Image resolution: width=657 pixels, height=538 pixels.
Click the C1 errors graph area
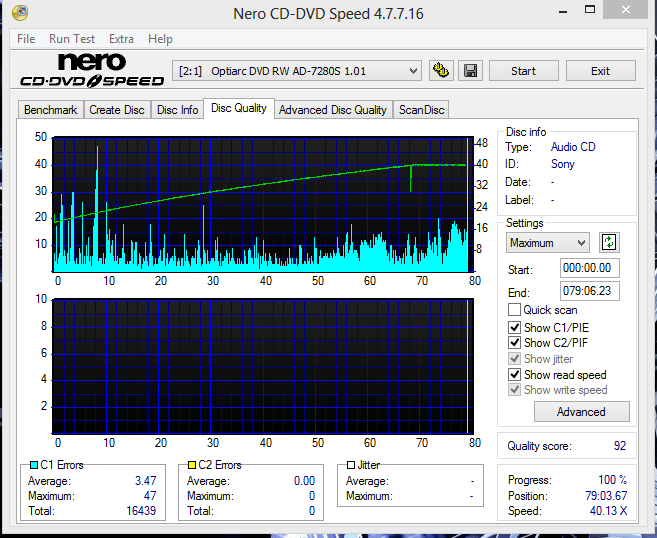pyautogui.click(x=263, y=204)
